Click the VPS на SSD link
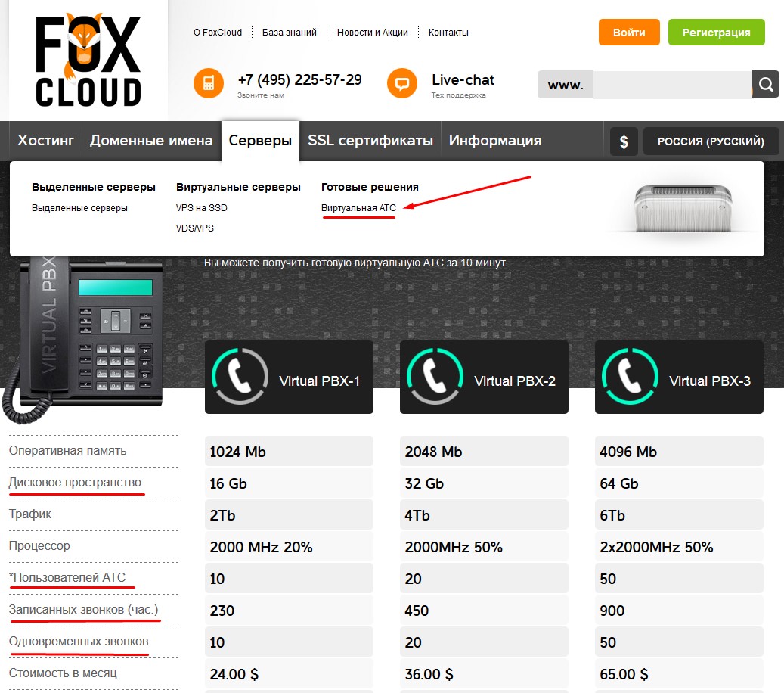The width and height of the screenshot is (784, 693). 202,207
